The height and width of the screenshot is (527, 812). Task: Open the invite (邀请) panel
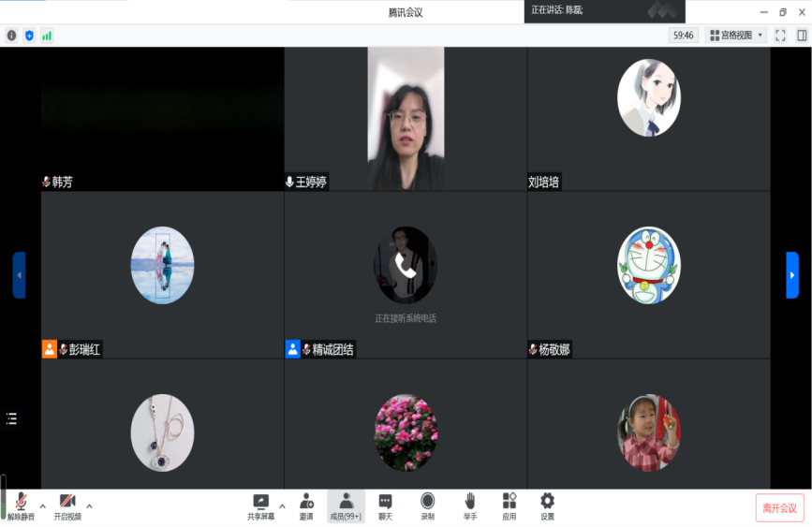pyautogui.click(x=306, y=505)
